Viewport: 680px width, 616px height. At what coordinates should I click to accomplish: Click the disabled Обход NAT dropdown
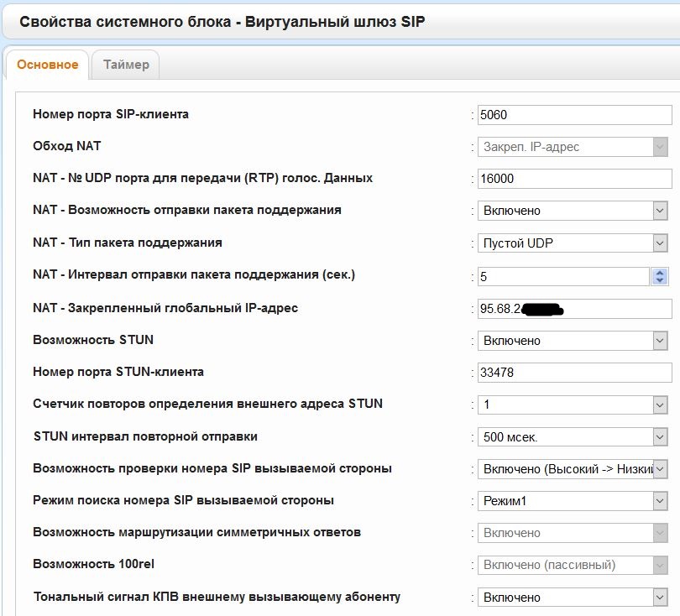[573, 147]
